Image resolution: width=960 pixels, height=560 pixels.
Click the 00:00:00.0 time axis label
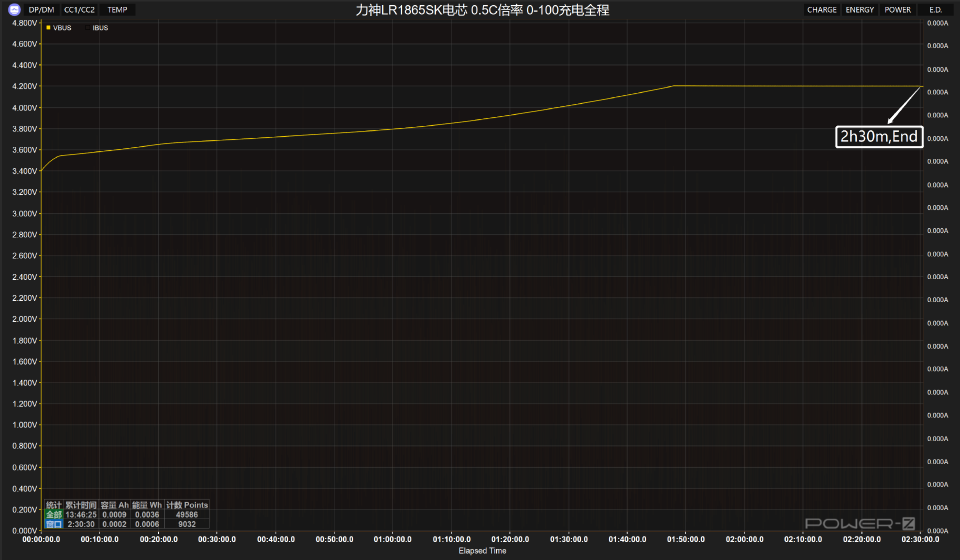click(x=41, y=540)
